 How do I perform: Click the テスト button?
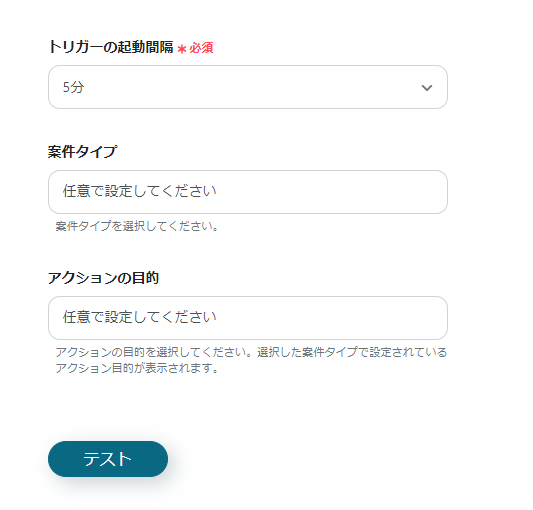108,459
